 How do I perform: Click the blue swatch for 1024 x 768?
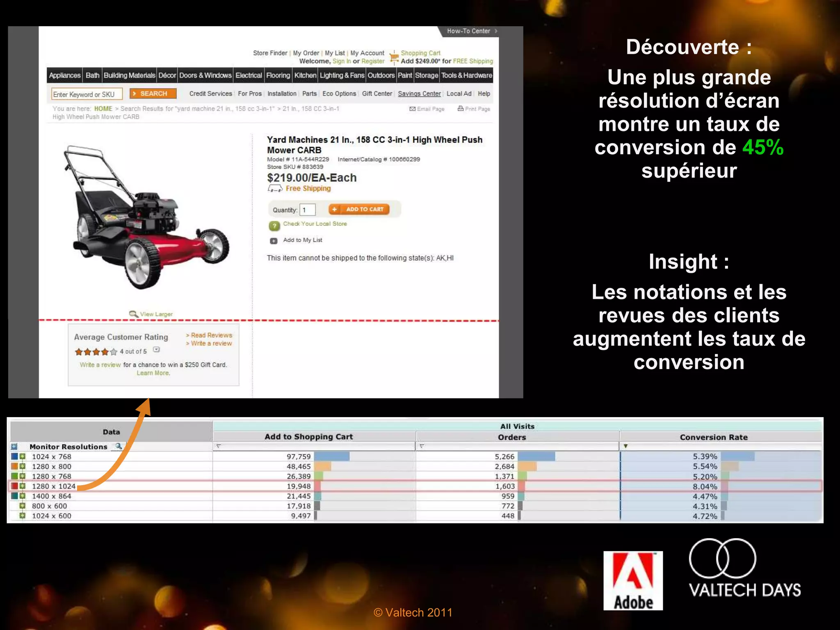pos(14,456)
